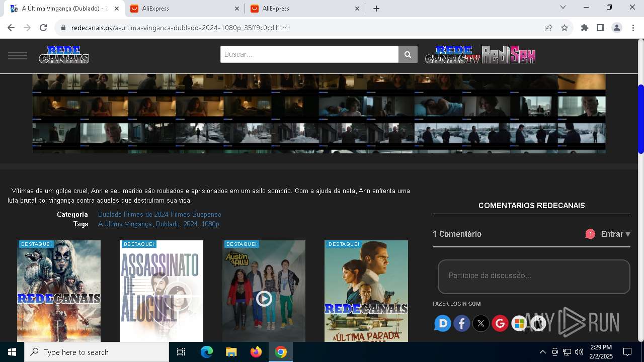Focus the Participe da discussão comment box
The height and width of the screenshot is (362, 644).
coord(534,277)
